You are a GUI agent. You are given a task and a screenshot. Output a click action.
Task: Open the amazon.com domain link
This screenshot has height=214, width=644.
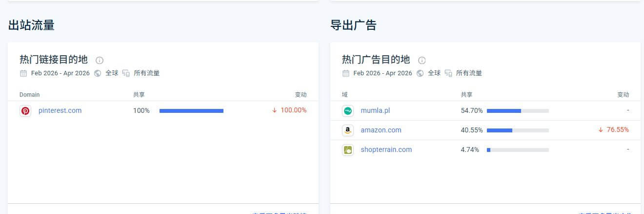tap(381, 130)
